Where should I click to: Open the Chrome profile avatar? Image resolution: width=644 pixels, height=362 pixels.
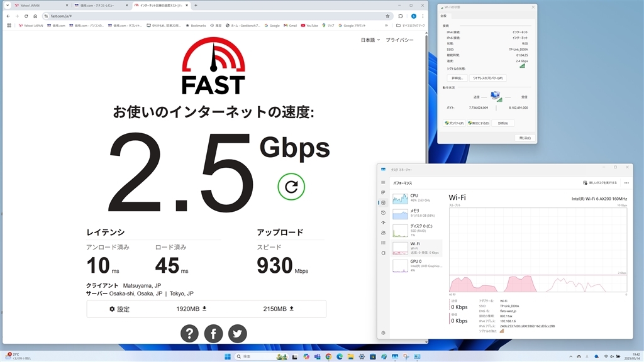(414, 16)
